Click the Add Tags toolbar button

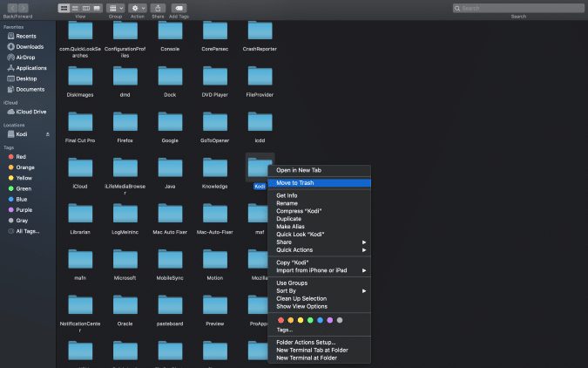click(179, 8)
